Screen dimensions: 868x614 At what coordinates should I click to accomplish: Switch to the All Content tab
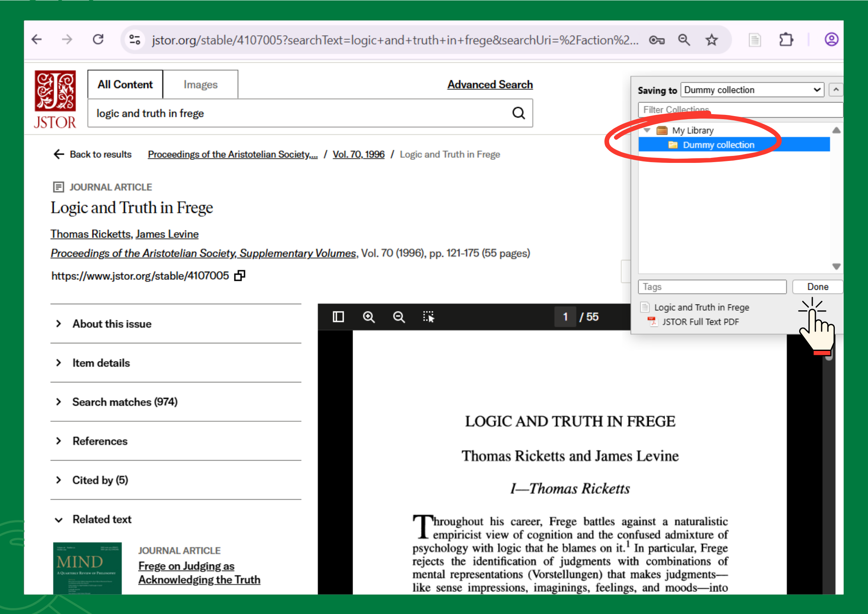point(125,84)
